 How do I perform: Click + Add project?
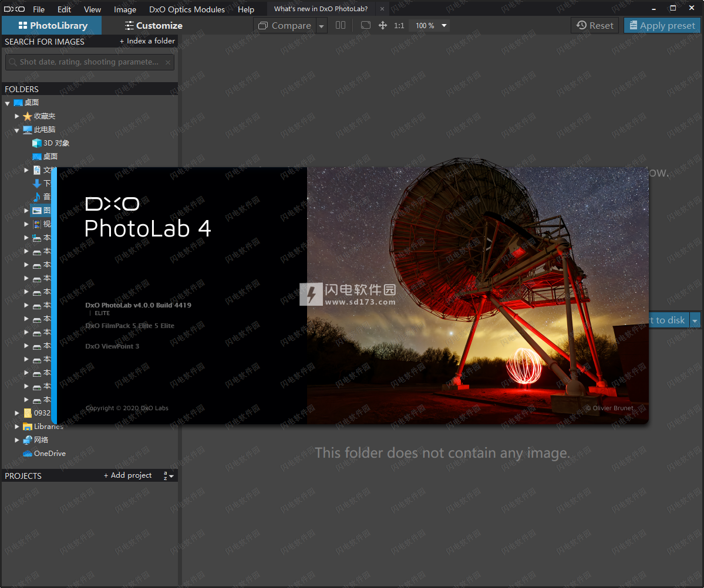point(128,475)
